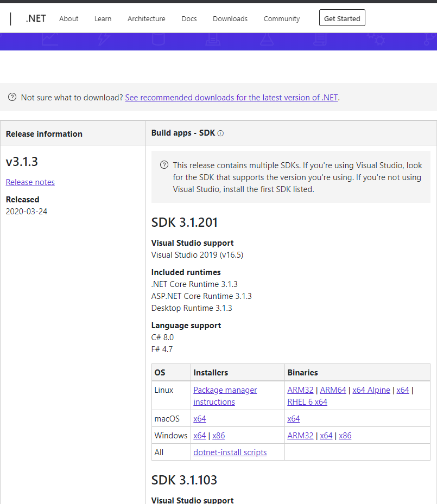Image resolution: width=437 pixels, height=504 pixels.
Task: Download the macOS x64 binaries
Action: (x=294, y=418)
